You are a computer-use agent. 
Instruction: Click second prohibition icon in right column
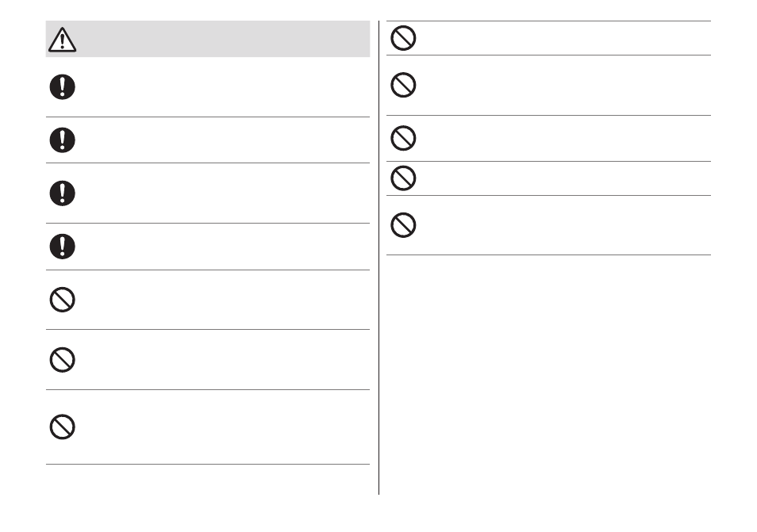click(403, 85)
